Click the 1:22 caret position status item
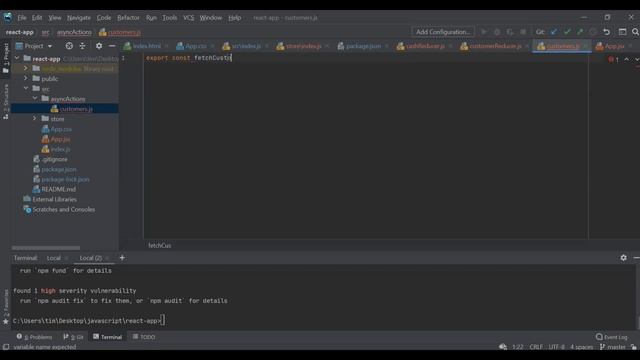 518,347
